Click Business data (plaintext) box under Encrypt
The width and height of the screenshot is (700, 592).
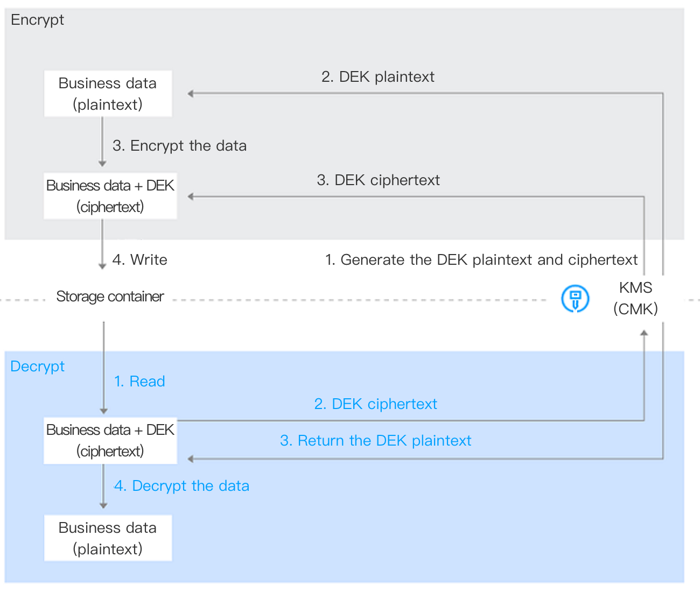click(108, 94)
